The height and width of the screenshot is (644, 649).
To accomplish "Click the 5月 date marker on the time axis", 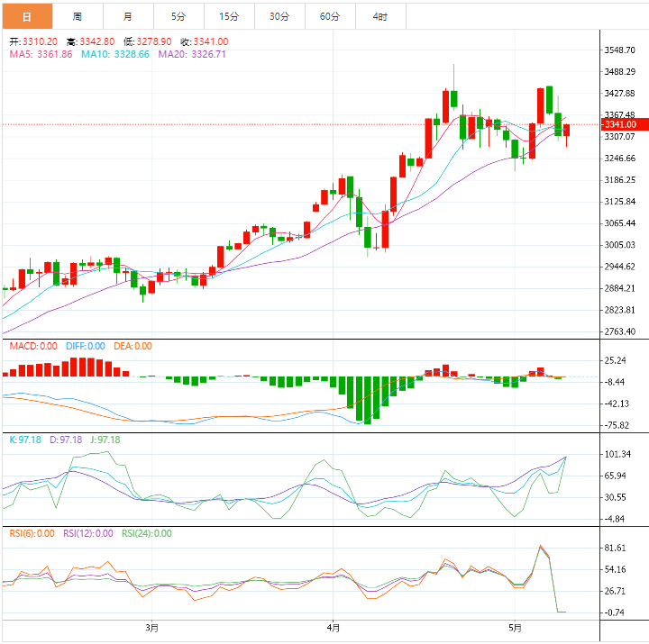I will pos(515,627).
